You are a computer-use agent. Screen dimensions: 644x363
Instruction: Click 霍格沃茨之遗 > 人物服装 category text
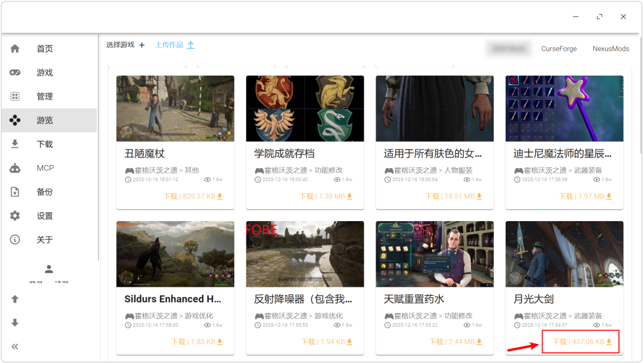[x=434, y=170]
